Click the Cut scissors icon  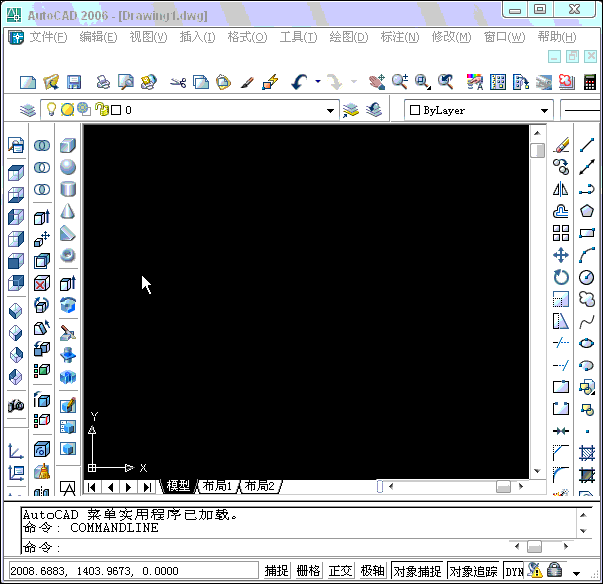pyautogui.click(x=178, y=82)
